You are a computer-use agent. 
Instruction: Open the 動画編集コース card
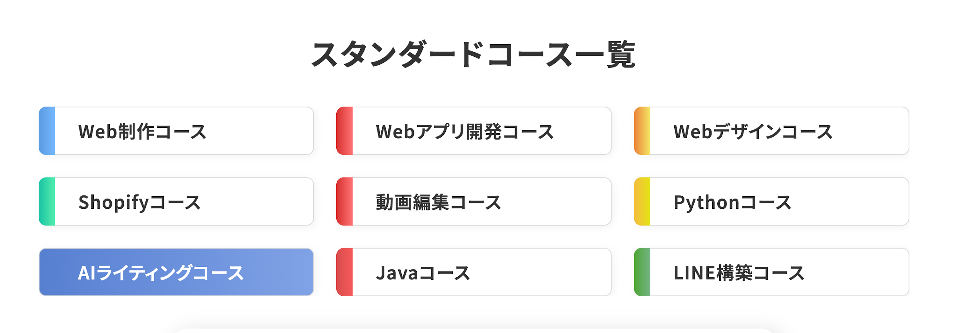pyautogui.click(x=474, y=201)
